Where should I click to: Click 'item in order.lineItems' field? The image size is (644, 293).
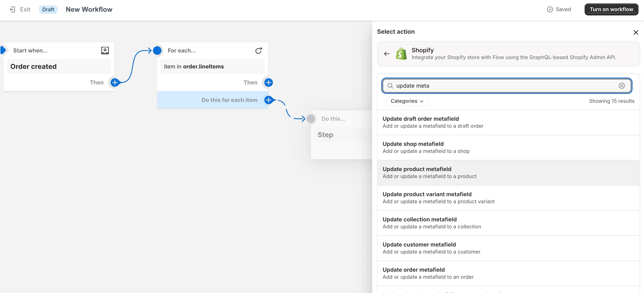(212, 66)
